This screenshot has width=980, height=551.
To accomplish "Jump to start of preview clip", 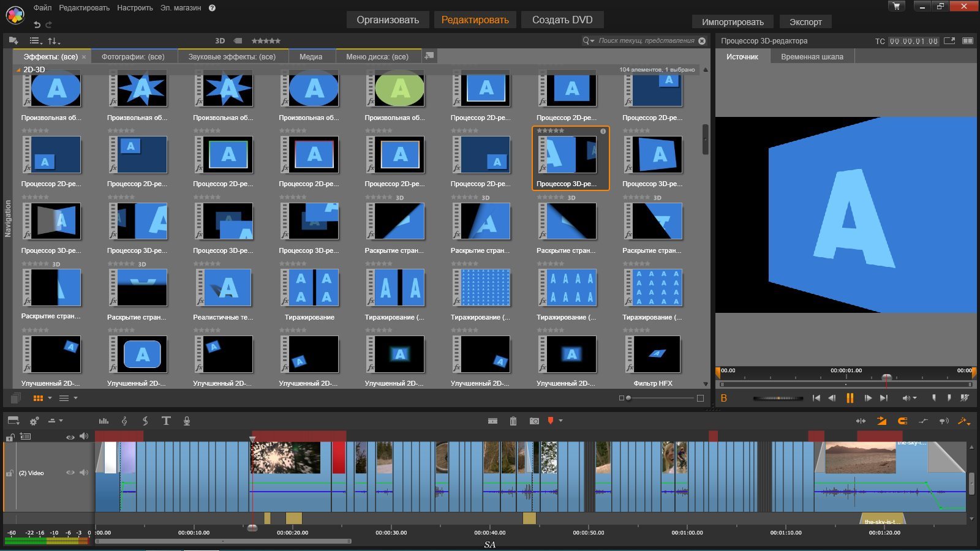I will point(816,398).
